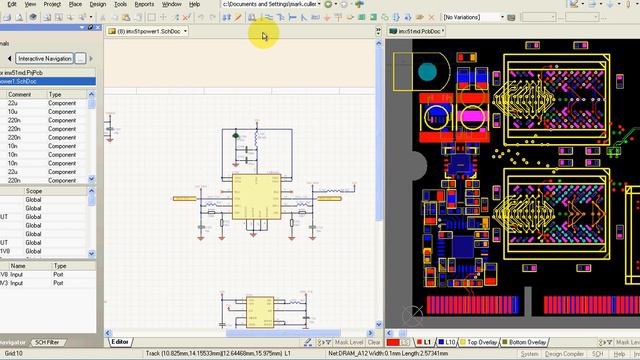Expand the split document tabs chevron
Viewport: 640px width, 360px height.
click(378, 31)
